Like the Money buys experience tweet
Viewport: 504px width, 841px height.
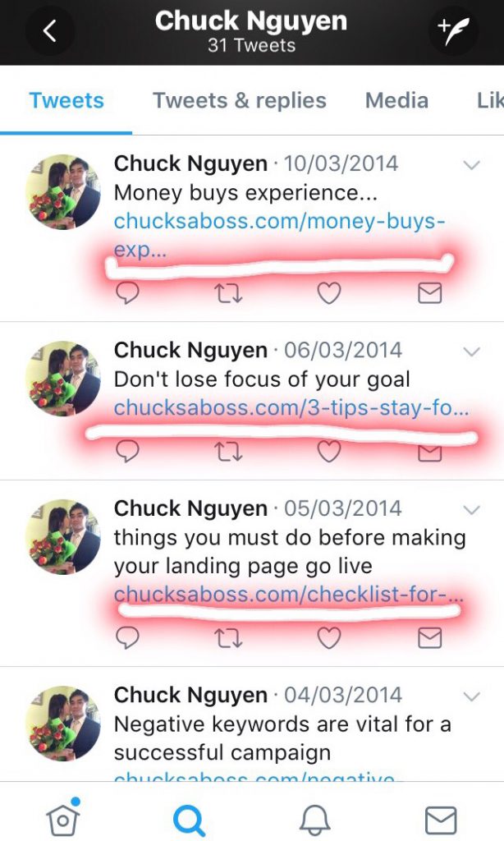(328, 293)
